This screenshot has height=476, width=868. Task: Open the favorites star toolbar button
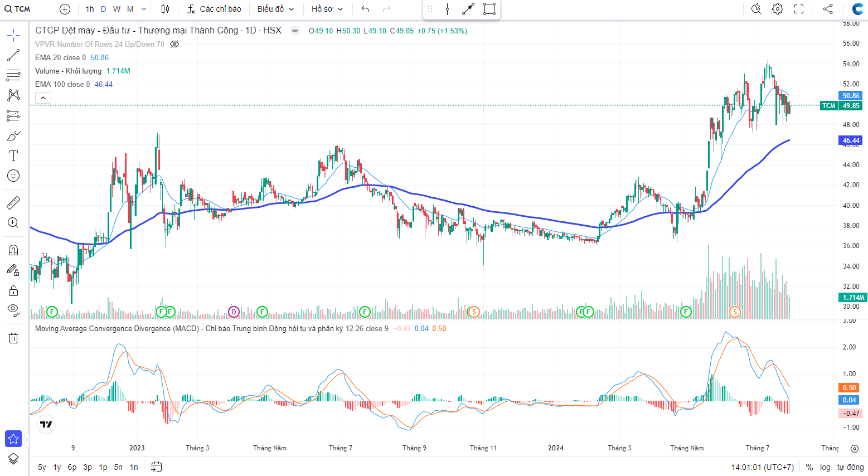pos(13,439)
